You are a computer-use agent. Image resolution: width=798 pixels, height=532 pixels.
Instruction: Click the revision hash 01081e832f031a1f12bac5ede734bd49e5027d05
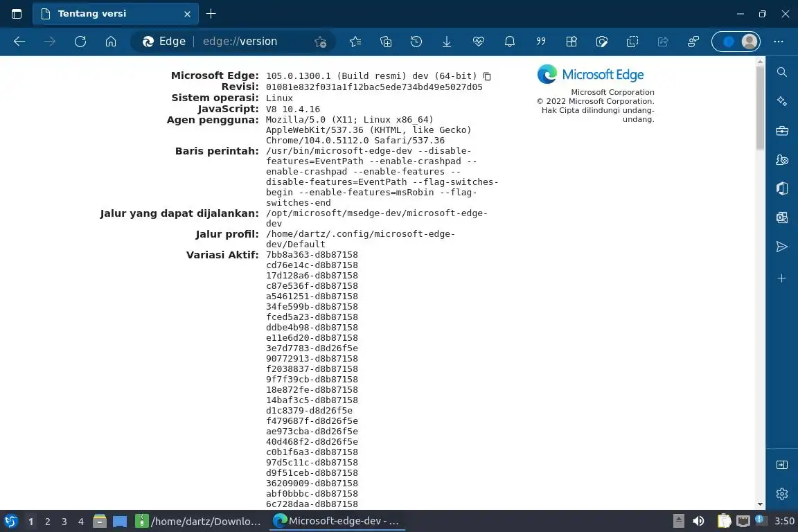[x=374, y=87]
